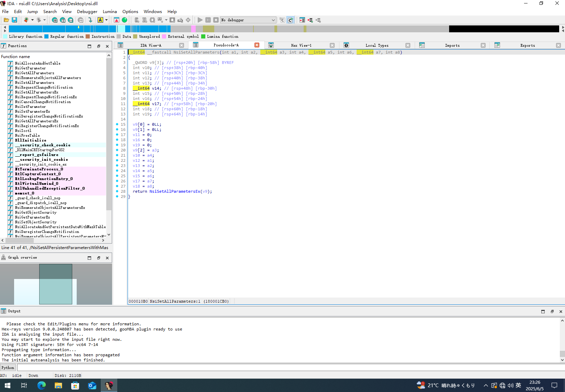The image size is (565, 392).
Task: Toggle breakpoint dot on line 28
Action: (x=117, y=191)
